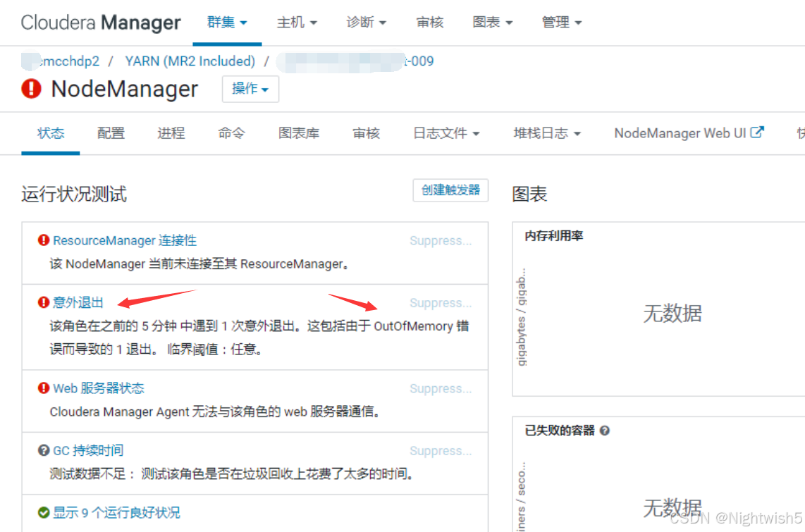Switch to the 进程 tab
805x532 pixels.
tap(171, 133)
